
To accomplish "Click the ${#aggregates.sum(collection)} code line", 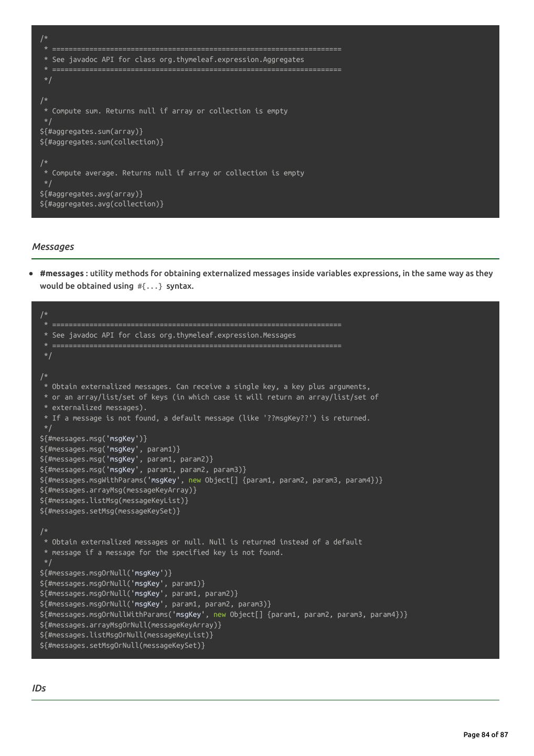I will (x=102, y=142).
